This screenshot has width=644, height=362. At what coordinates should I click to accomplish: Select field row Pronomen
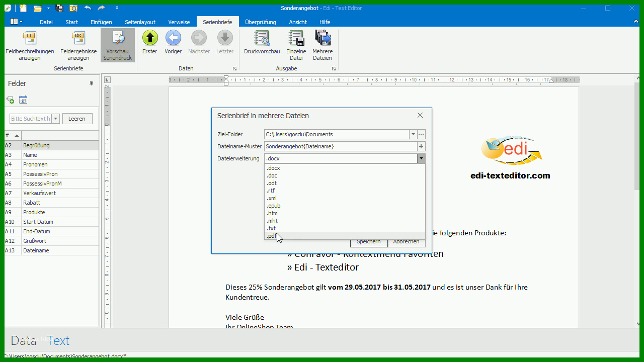(x=52, y=164)
